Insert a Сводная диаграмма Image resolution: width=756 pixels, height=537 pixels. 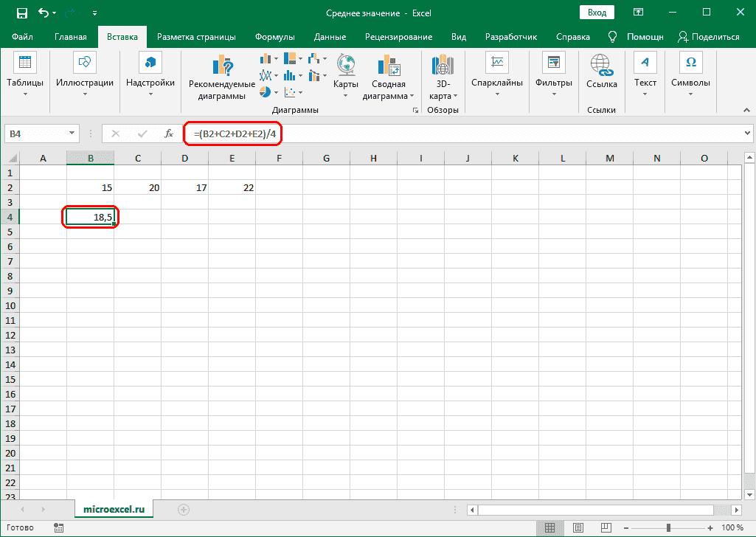click(387, 74)
